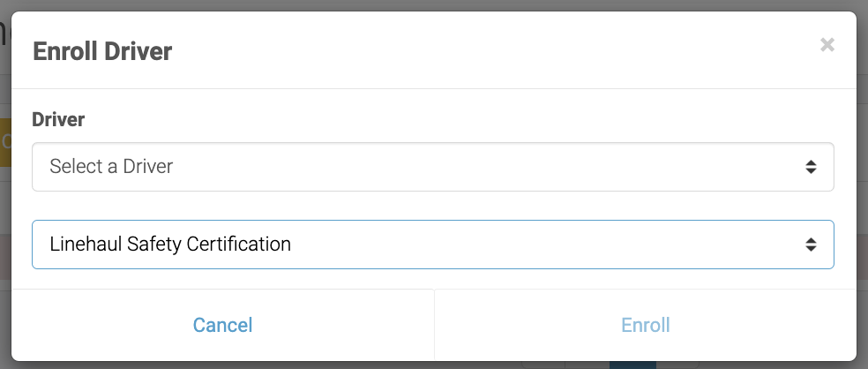Click the yellow button behind the dialog's left edge
This screenshot has height=369, width=868.
click(4, 141)
